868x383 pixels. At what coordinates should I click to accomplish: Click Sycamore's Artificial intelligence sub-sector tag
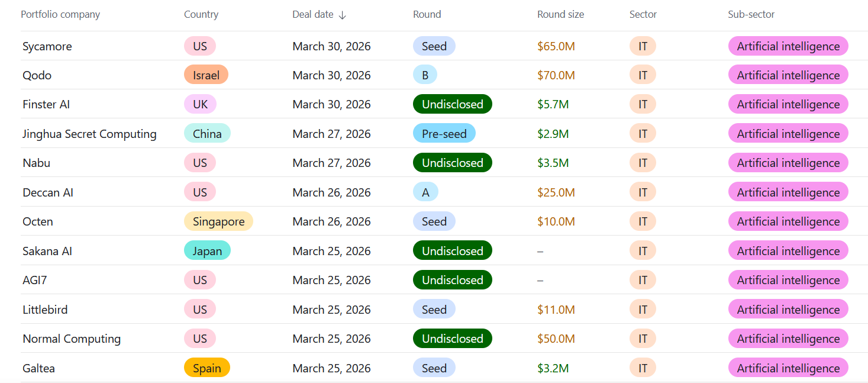point(788,46)
